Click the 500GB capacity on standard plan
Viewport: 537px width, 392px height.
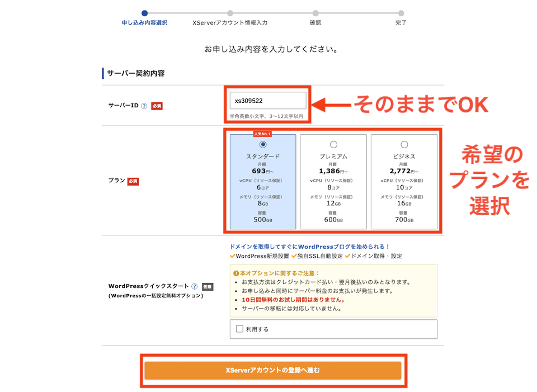[263, 220]
